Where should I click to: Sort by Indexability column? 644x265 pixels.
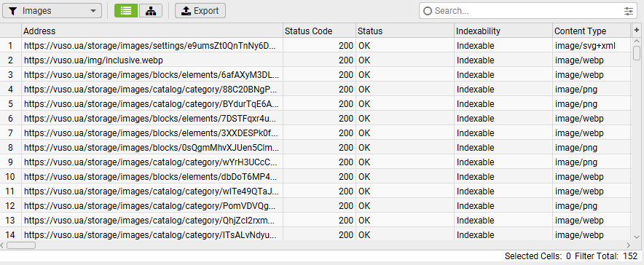coord(503,31)
